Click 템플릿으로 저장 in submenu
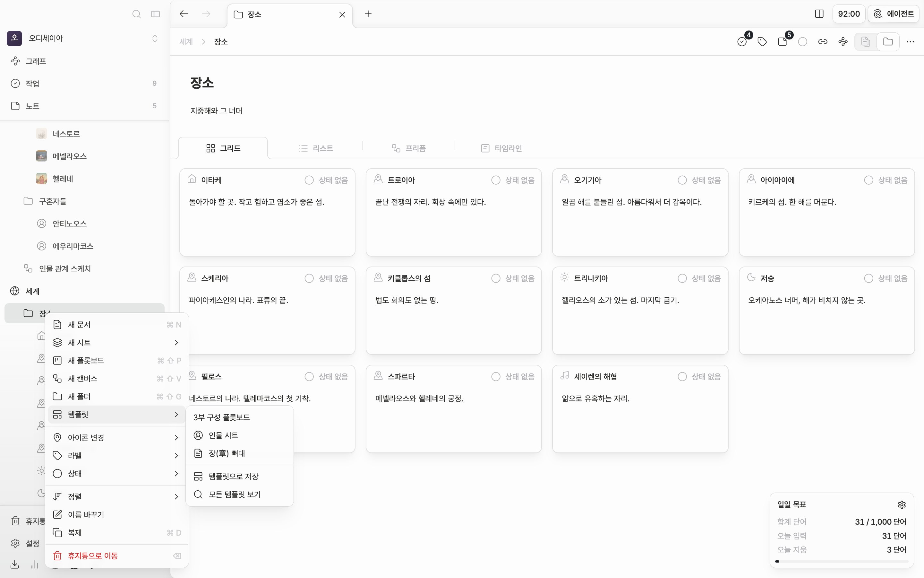Screen dimensions: 924x578 click(239, 476)
